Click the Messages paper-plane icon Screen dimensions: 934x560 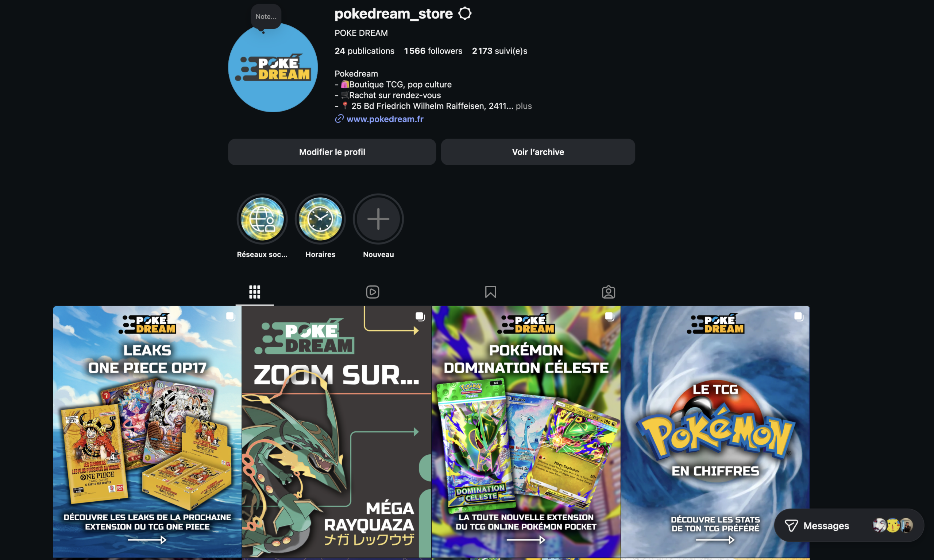point(791,526)
